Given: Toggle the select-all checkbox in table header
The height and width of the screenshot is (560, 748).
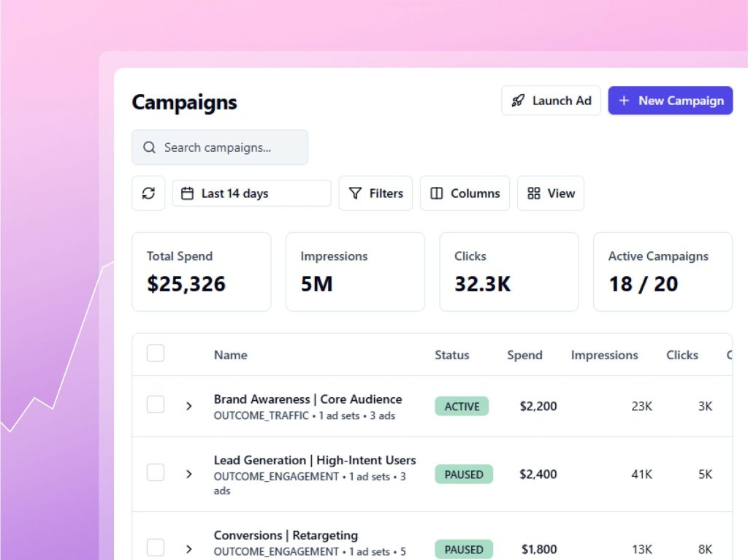Looking at the screenshot, I should [x=156, y=354].
